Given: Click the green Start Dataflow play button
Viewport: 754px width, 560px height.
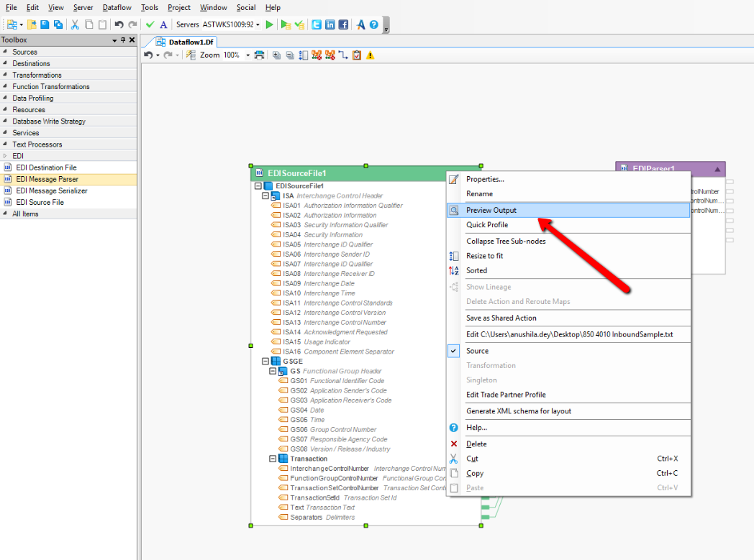Looking at the screenshot, I should click(269, 24).
